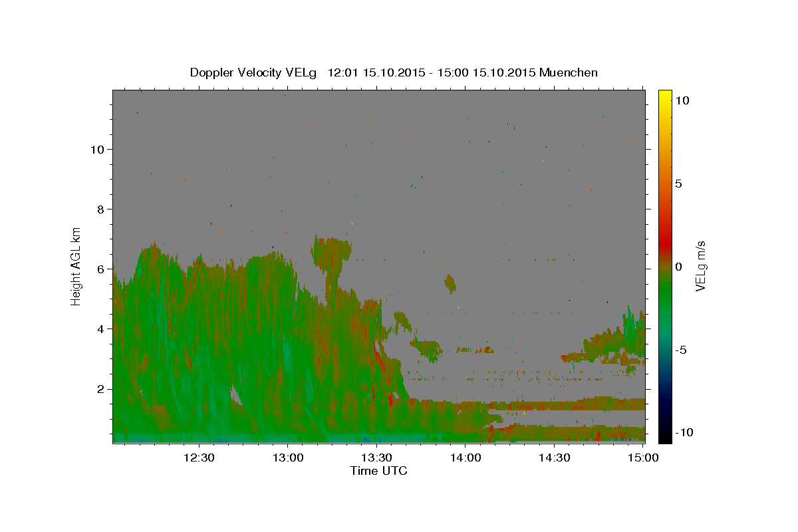The image size is (798, 532).
Task: Click the colorbar label 'VELg m/s'
Action: pos(700,266)
